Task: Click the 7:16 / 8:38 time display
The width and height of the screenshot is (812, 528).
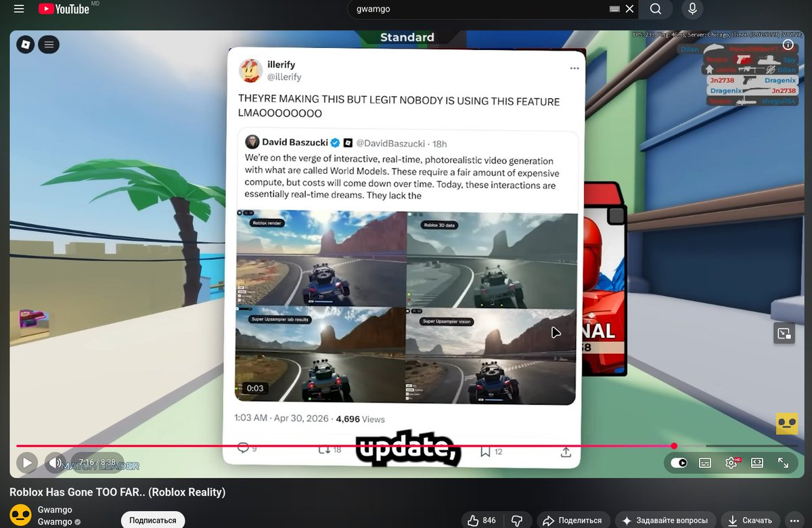Action: pos(97,462)
